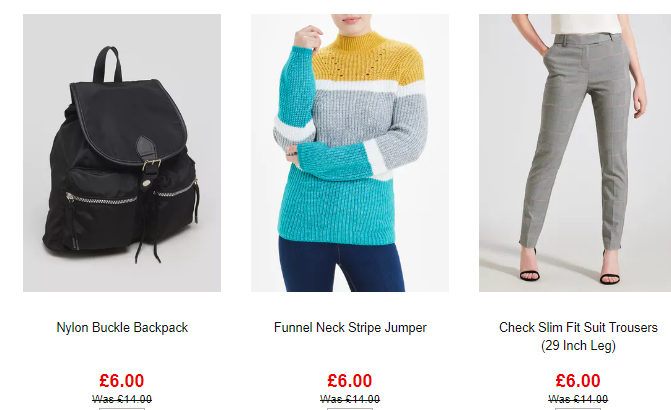Click the Nylon Buckle Backpack title link
The image size is (671, 410).
[122, 327]
